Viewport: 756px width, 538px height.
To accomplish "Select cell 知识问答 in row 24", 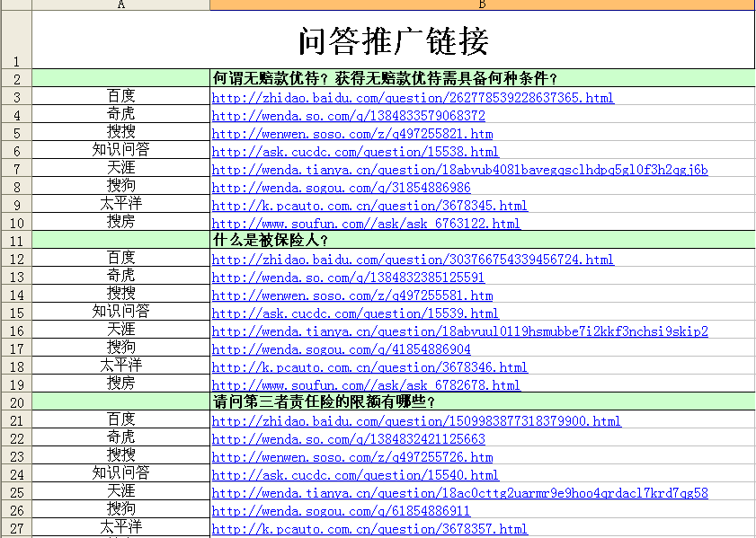I will 121,473.
